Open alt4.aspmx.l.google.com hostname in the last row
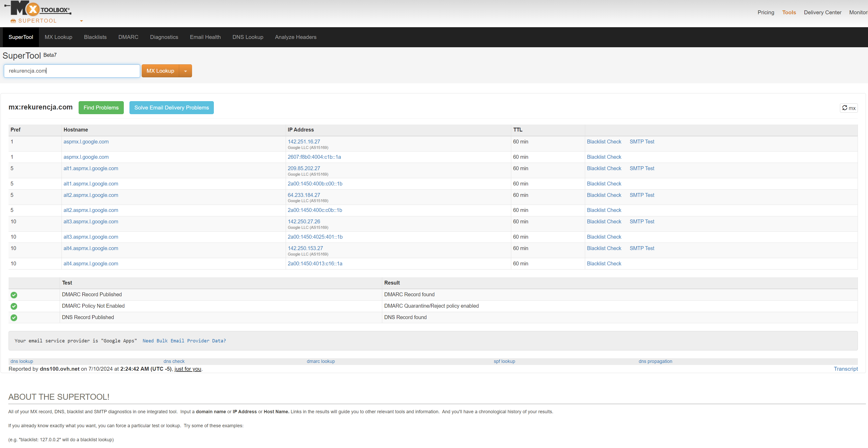The width and height of the screenshot is (868, 448). pos(91,264)
